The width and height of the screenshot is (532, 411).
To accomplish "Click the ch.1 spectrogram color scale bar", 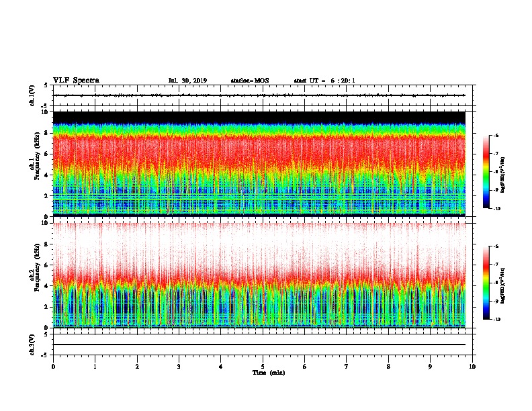I will pos(486,172).
